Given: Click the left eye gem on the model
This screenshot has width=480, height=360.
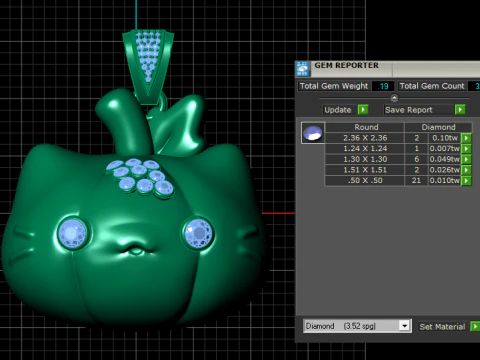Looking at the screenshot, I should [x=73, y=233].
